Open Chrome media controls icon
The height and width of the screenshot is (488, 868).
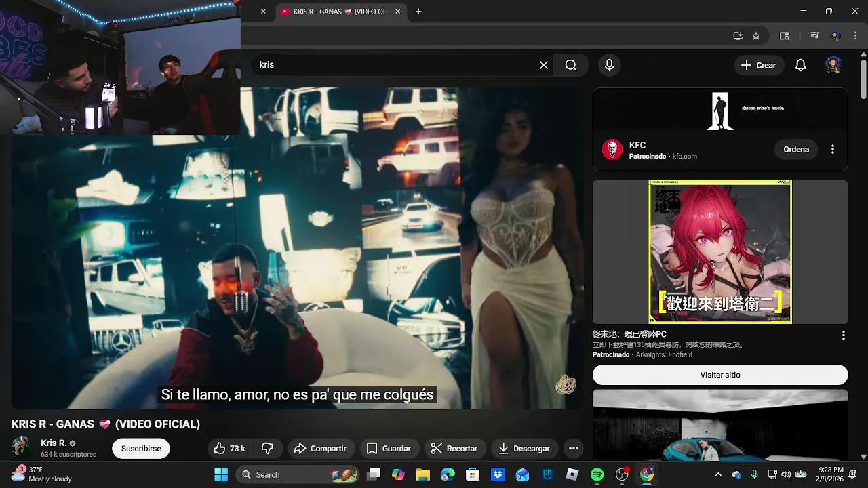(815, 36)
